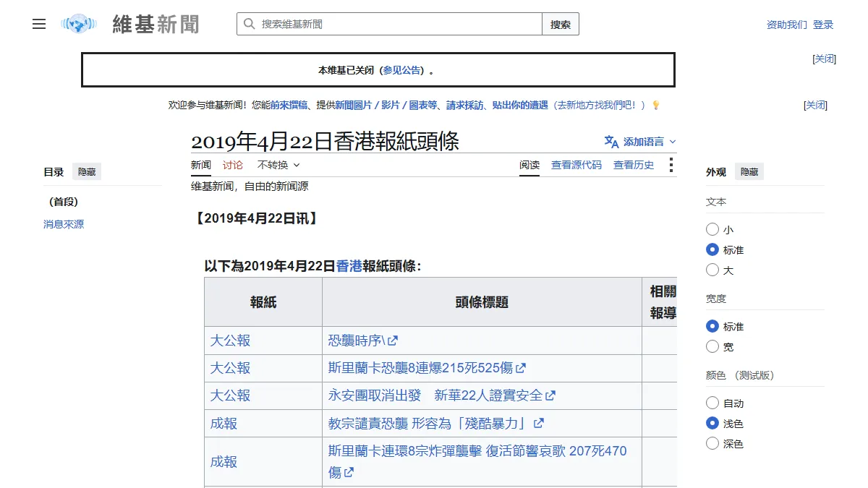The image size is (868, 488).
Task: Select light 浅色 color mode
Action: click(x=712, y=423)
